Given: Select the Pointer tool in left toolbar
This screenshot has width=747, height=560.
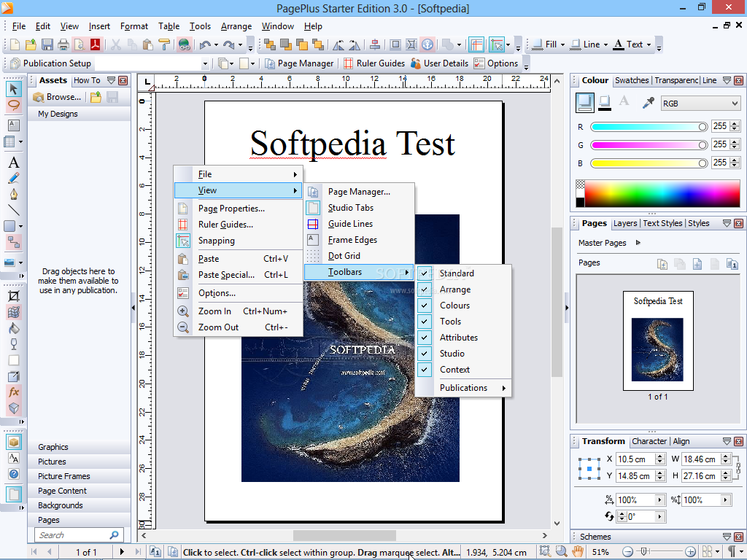Looking at the screenshot, I should pyautogui.click(x=13, y=88).
